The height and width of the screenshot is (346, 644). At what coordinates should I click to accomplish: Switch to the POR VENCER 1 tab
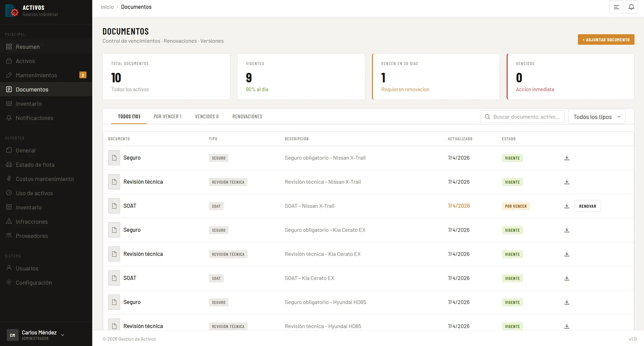(168, 116)
